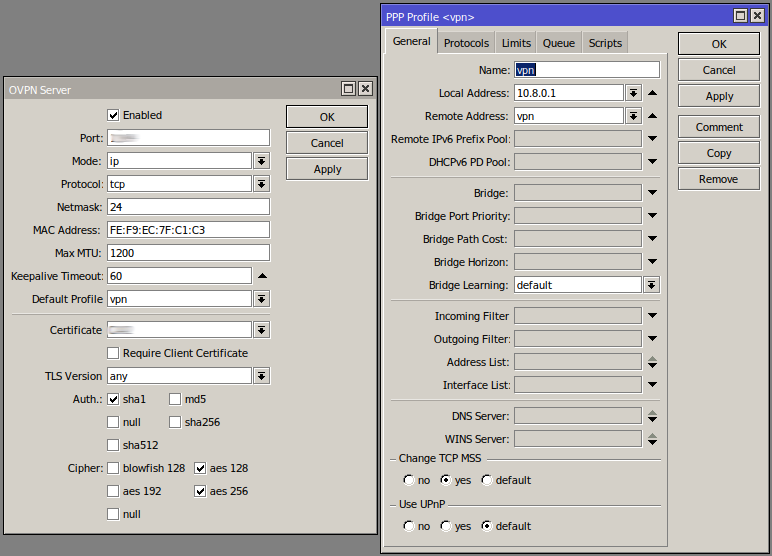The width and height of the screenshot is (772, 556).
Task: Open the Protocol dropdown in OVPN Server
Action: click(261, 184)
